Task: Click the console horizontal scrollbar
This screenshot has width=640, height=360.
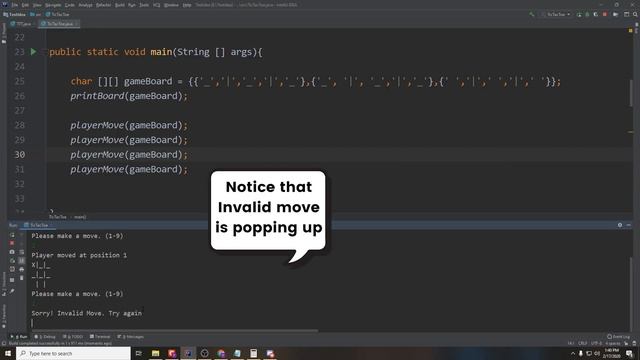Action: tap(176, 330)
